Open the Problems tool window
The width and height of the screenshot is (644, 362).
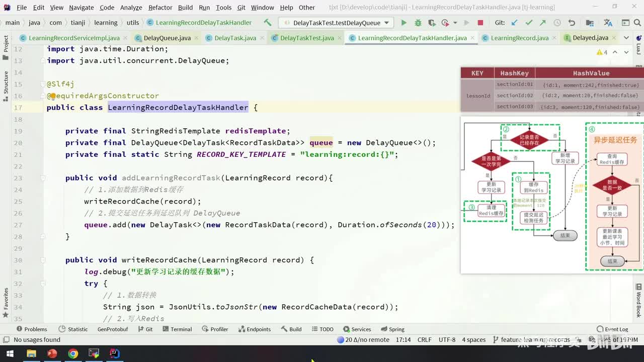pos(32,329)
